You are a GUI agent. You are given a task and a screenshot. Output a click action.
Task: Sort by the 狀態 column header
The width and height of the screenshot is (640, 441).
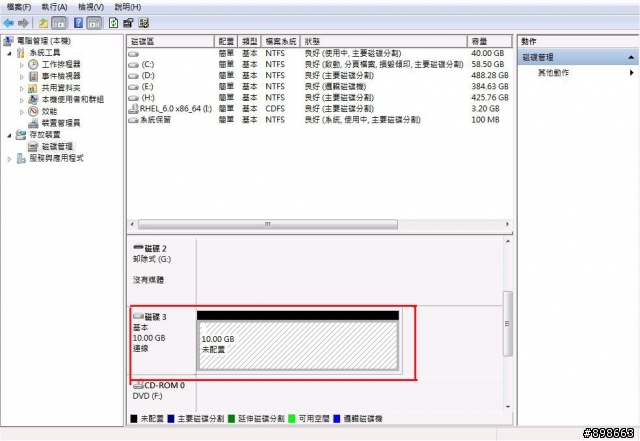(x=384, y=41)
